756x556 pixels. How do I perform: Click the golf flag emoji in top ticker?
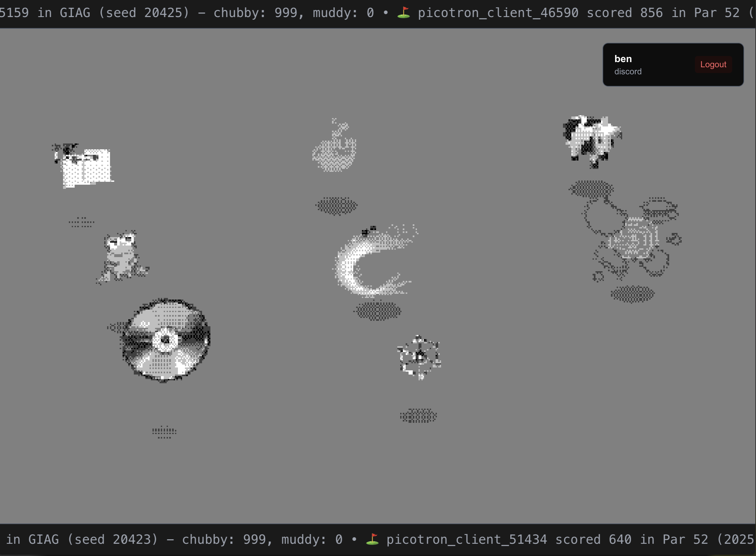(x=403, y=13)
